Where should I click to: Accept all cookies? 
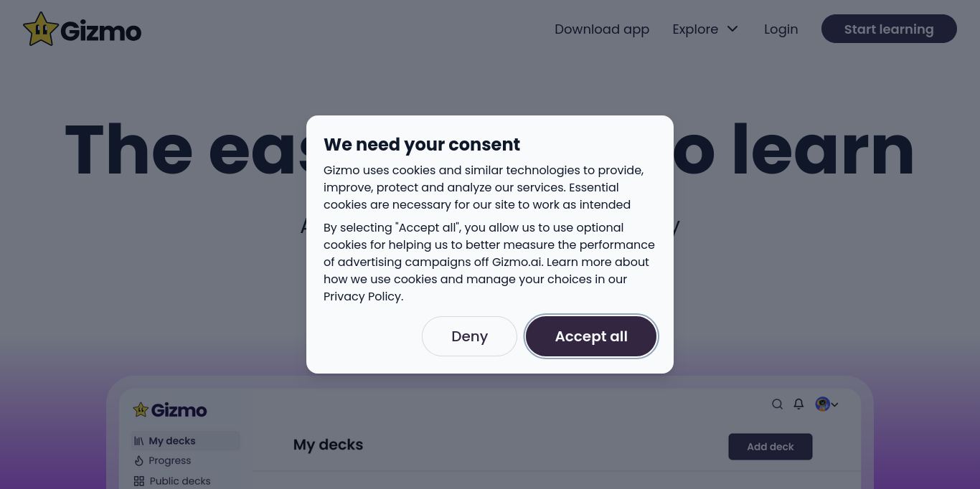click(591, 336)
